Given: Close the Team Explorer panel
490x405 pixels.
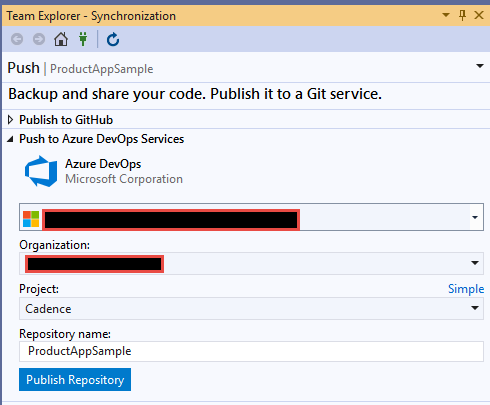Looking at the screenshot, I should click(479, 15).
